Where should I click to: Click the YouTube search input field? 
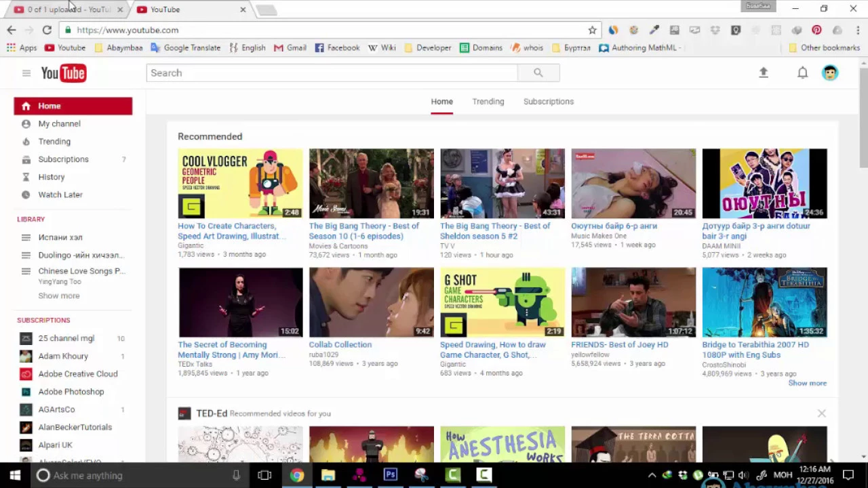332,73
